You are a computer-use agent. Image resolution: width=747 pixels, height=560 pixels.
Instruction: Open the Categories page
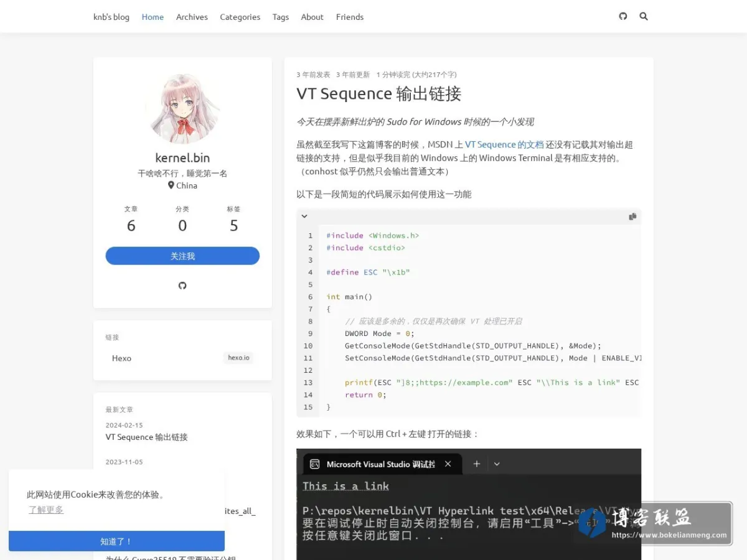[x=240, y=17]
